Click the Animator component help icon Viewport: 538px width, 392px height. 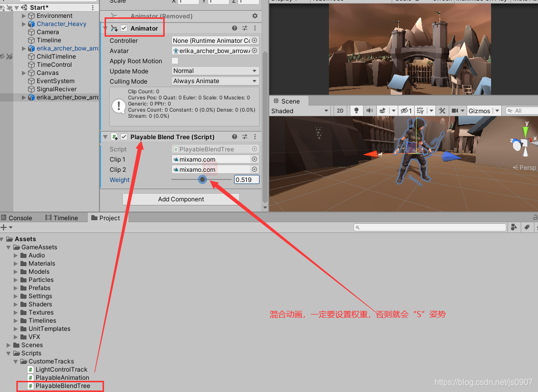click(x=234, y=28)
